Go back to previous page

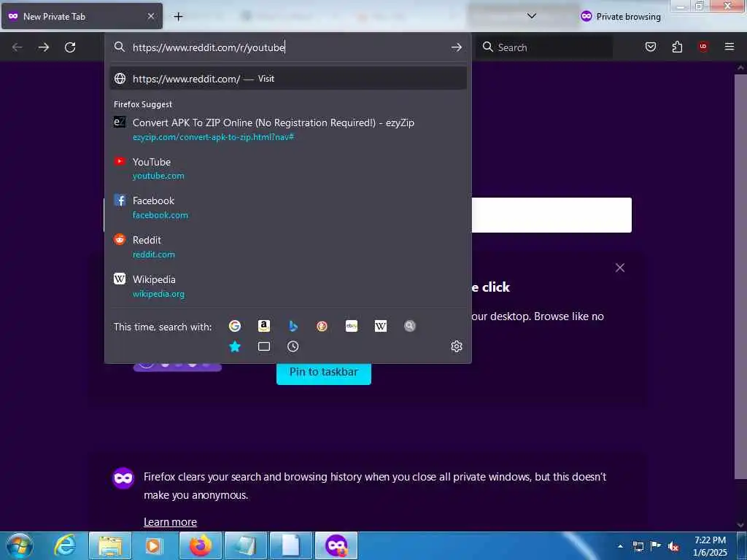18,47
